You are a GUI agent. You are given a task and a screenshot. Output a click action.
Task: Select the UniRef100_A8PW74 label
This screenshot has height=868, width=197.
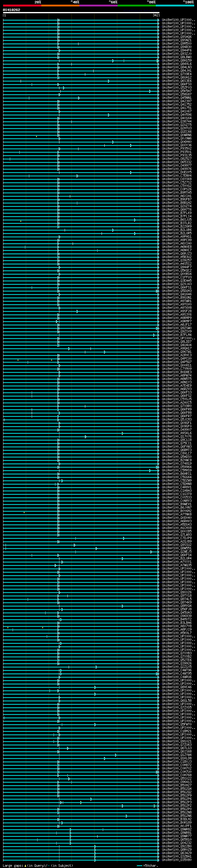pyautogui.click(x=177, y=375)
